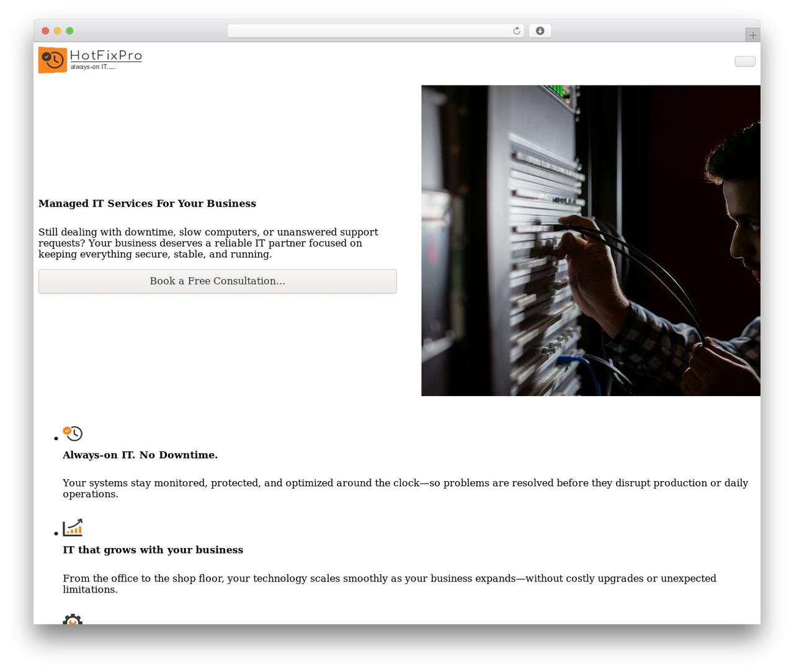Click the paragraph about technology scaling smoothly
794x672 pixels.
coord(390,584)
